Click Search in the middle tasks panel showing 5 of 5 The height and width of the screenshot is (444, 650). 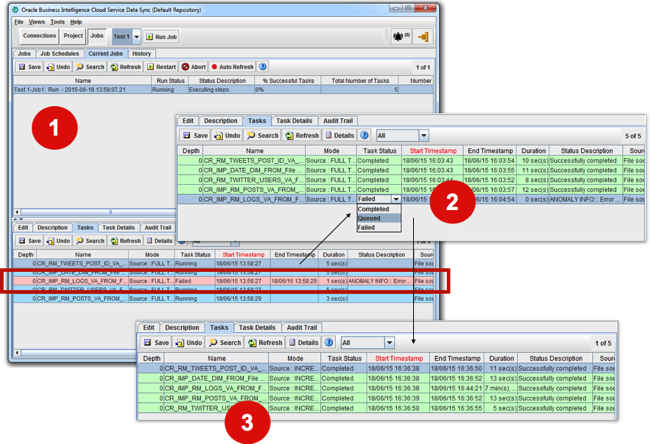262,136
